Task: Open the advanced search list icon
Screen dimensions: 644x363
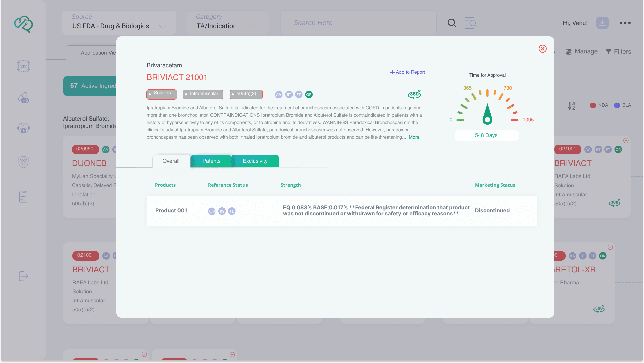Action: (x=471, y=23)
